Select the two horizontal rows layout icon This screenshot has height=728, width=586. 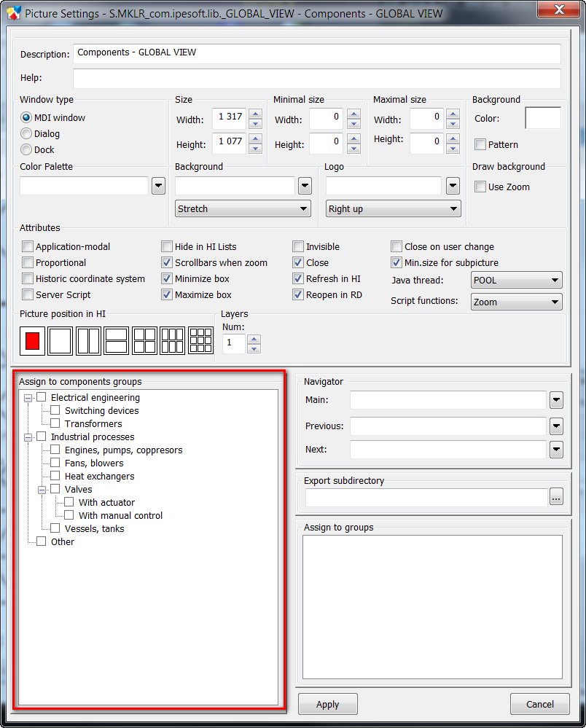click(117, 340)
